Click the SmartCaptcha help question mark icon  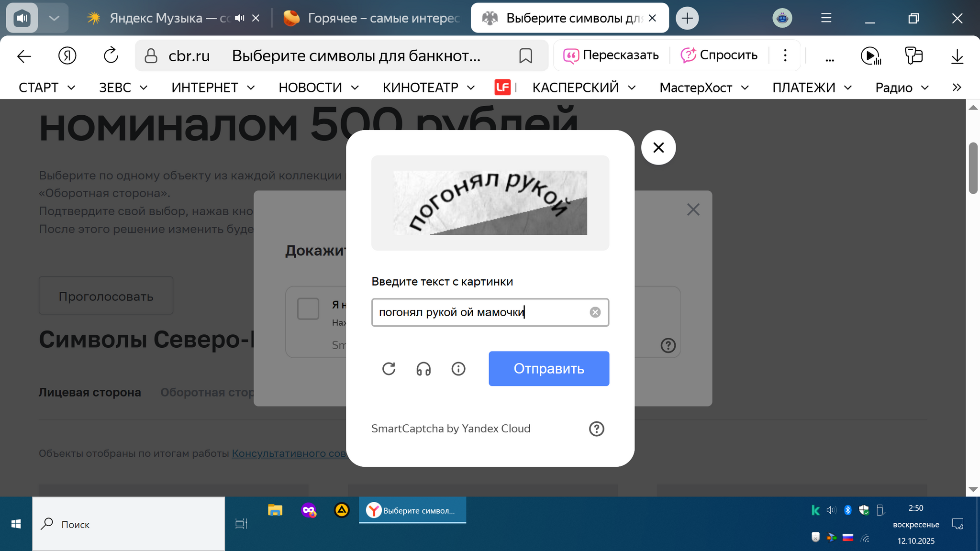[x=596, y=429]
